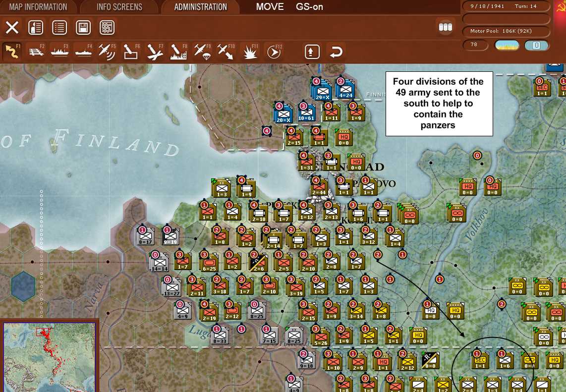Viewport: 566px width, 392px height.
Task: Select the Soviet unit counter 1=31
Action: pyautogui.click(x=306, y=162)
